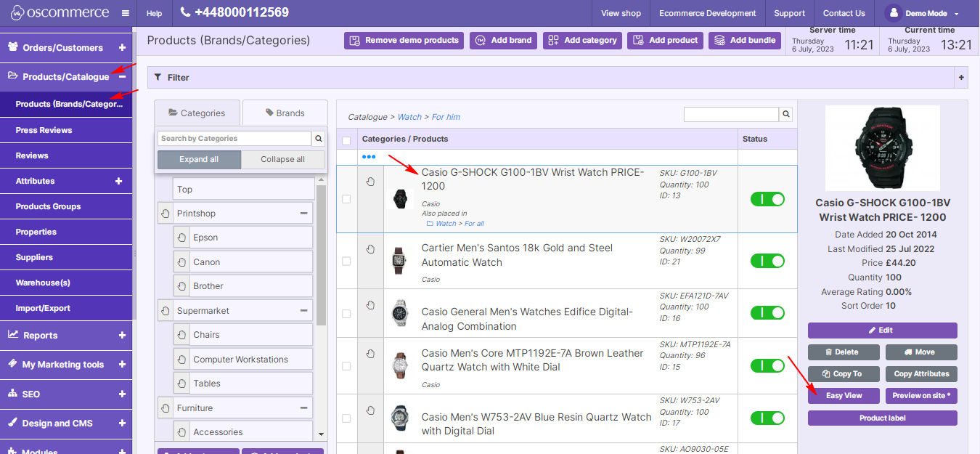This screenshot has width=980, height=454.
Task: Tick checkbox for Casio Edifice Digital-Analog watch
Action: tap(346, 314)
